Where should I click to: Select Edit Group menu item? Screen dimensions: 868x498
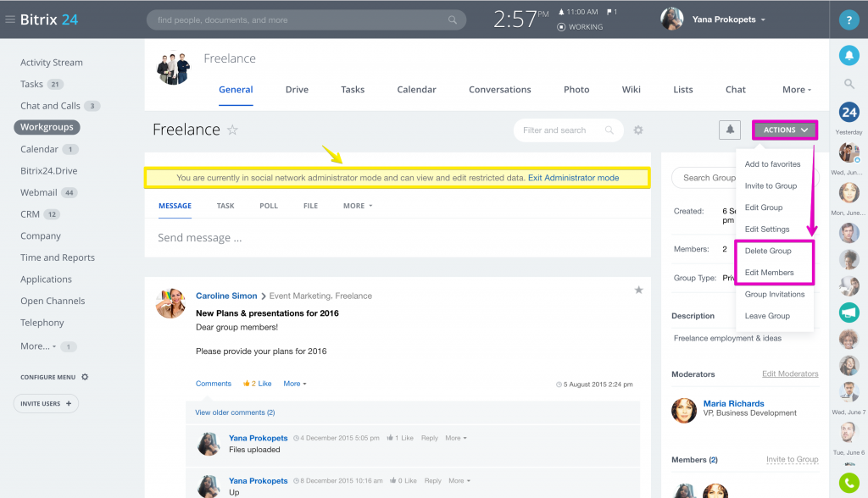point(764,207)
